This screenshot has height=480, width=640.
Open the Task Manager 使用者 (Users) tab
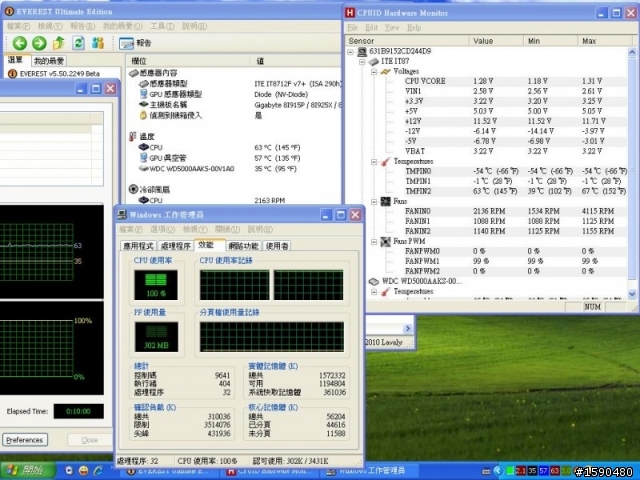pyautogui.click(x=277, y=246)
